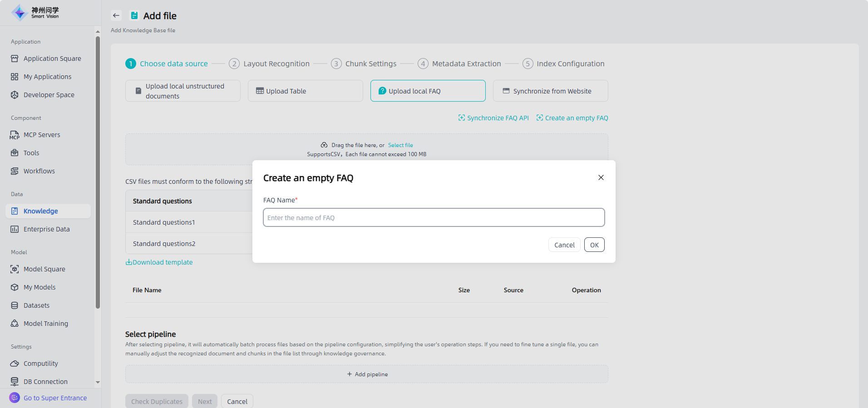The width and height of the screenshot is (868, 408).
Task: Focus the FAQ Name input field
Action: pyautogui.click(x=434, y=218)
